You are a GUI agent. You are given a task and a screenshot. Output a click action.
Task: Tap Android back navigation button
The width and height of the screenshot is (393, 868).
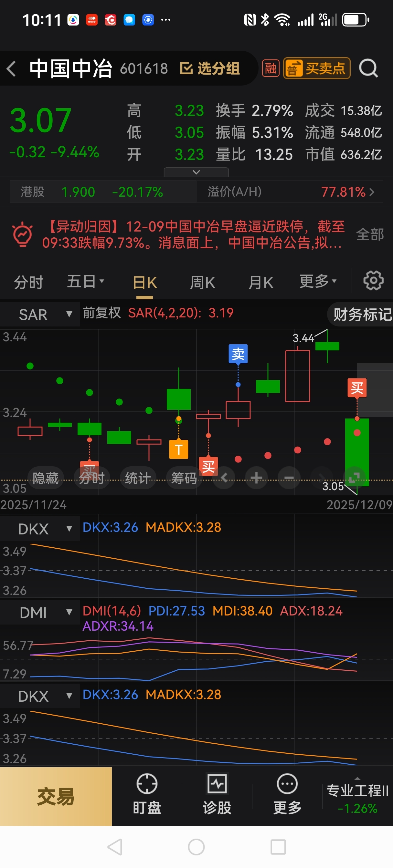[x=115, y=847]
